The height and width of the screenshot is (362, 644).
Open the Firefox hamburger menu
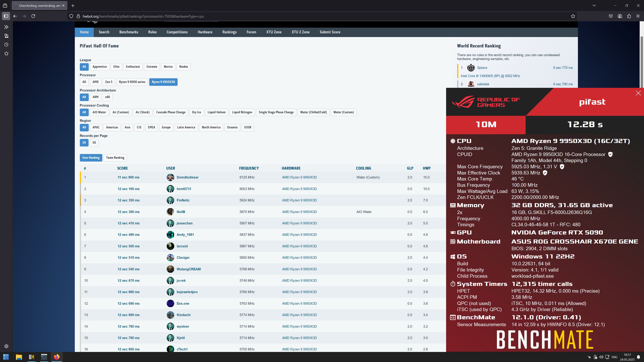tap(638, 16)
